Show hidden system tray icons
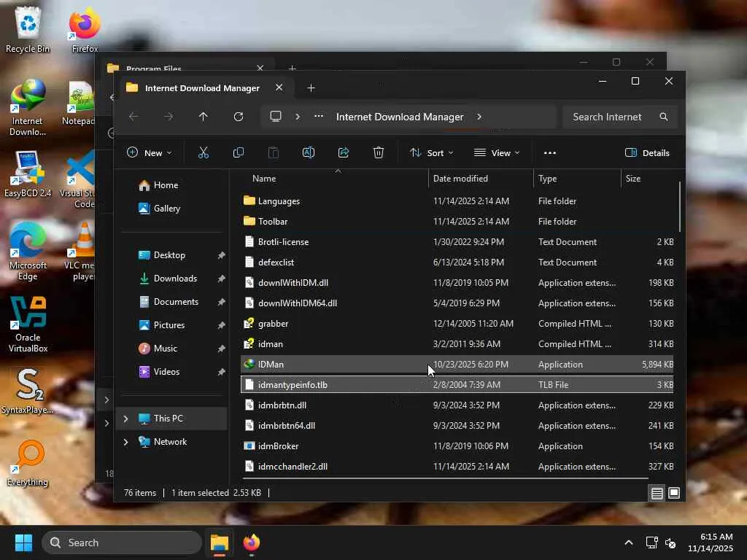This screenshot has height=560, width=747. (x=629, y=542)
